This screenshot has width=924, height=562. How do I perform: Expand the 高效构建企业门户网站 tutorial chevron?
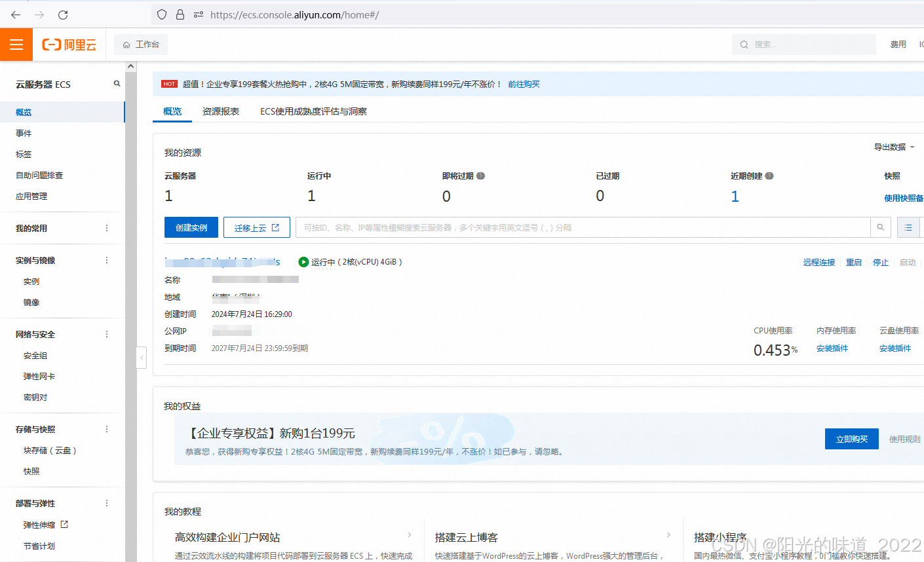410,535
